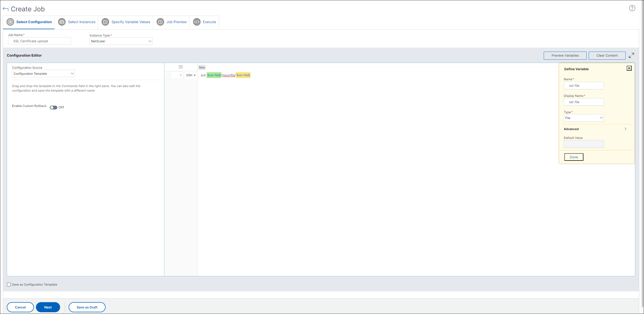
Task: Toggle Enable Custom Rollback switch
Action: click(53, 107)
